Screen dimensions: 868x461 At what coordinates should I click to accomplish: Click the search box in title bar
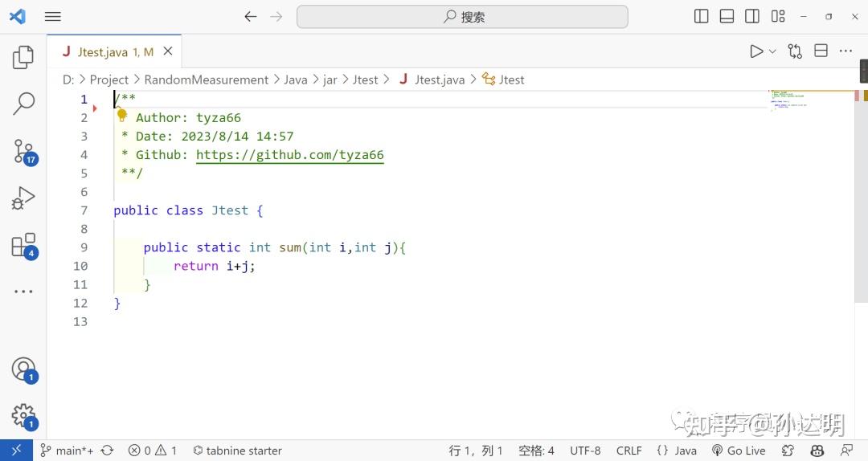tap(462, 16)
